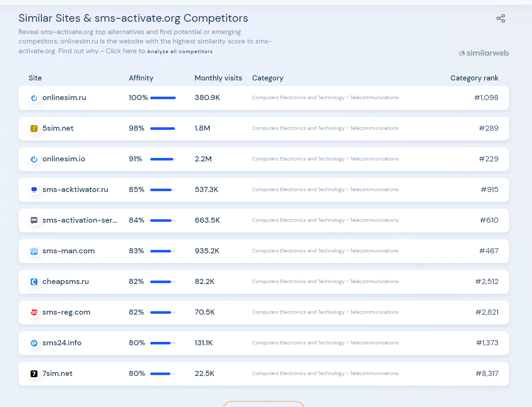The height and width of the screenshot is (407, 532).
Task: Click the #2,512 category rank
Action: pos(487,281)
